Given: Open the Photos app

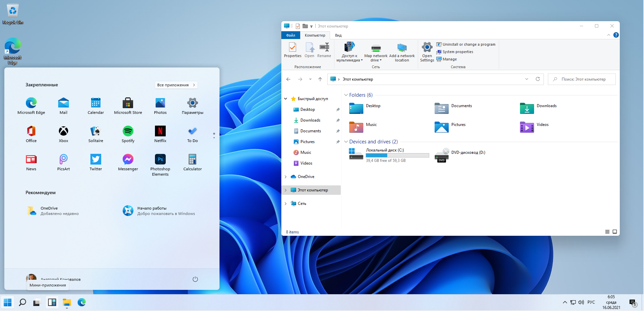Looking at the screenshot, I should [160, 106].
